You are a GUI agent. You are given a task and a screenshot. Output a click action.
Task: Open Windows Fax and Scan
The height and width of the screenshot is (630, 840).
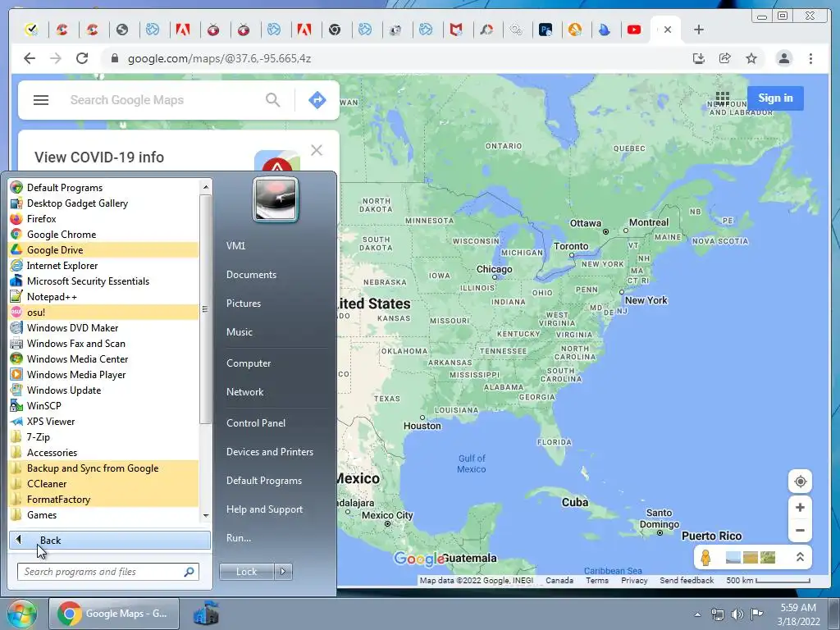[76, 343]
